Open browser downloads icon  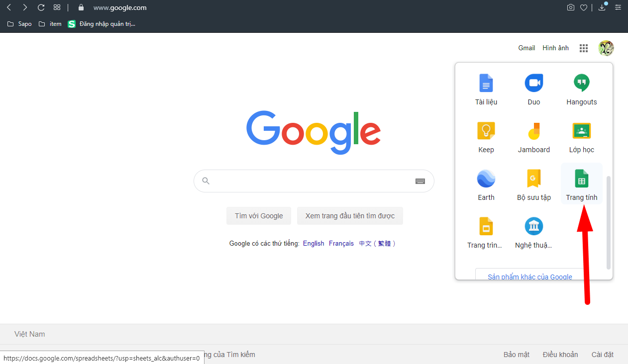[x=603, y=7]
